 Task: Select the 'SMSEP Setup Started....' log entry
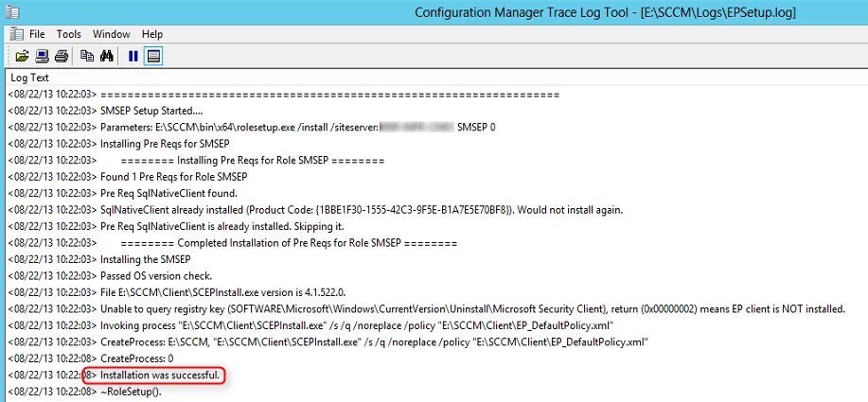click(x=434, y=112)
